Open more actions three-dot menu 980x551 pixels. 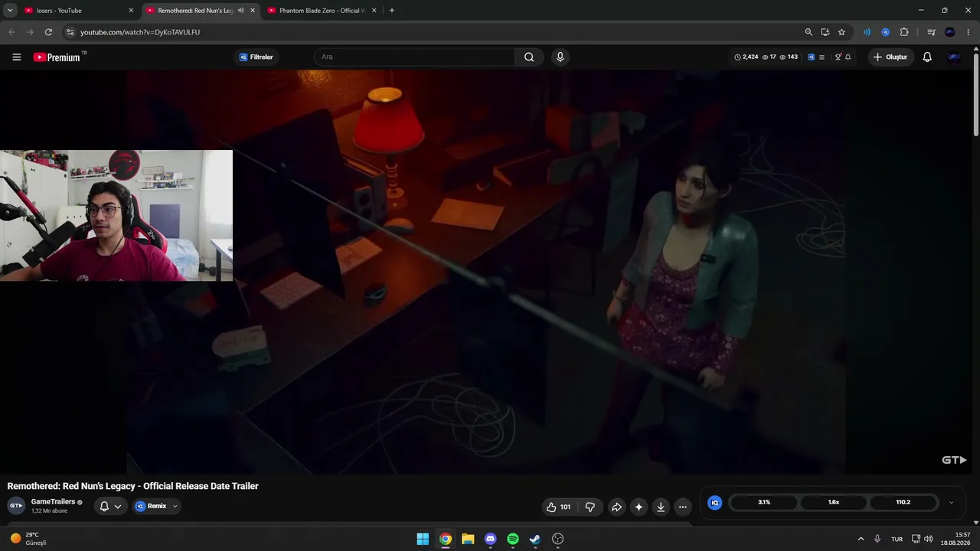coord(683,507)
